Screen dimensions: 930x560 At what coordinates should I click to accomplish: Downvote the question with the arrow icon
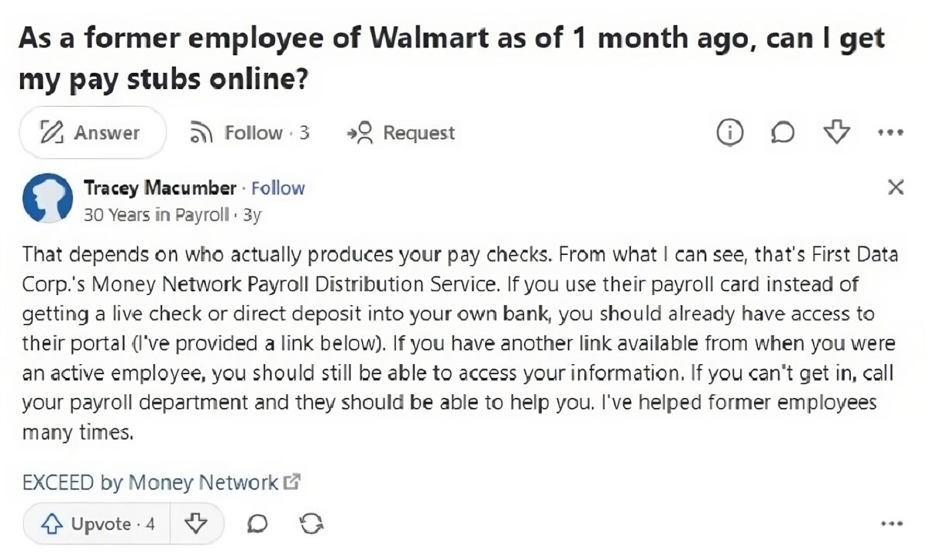pos(836,133)
